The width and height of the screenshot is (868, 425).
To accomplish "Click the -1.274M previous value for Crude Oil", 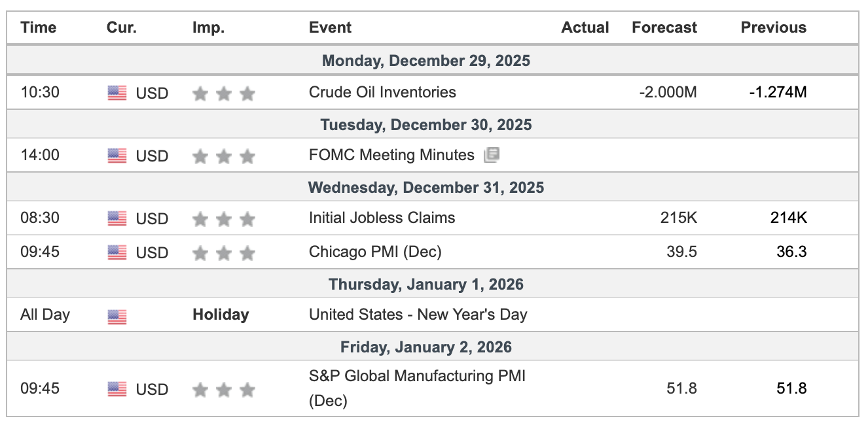I will coord(778,92).
